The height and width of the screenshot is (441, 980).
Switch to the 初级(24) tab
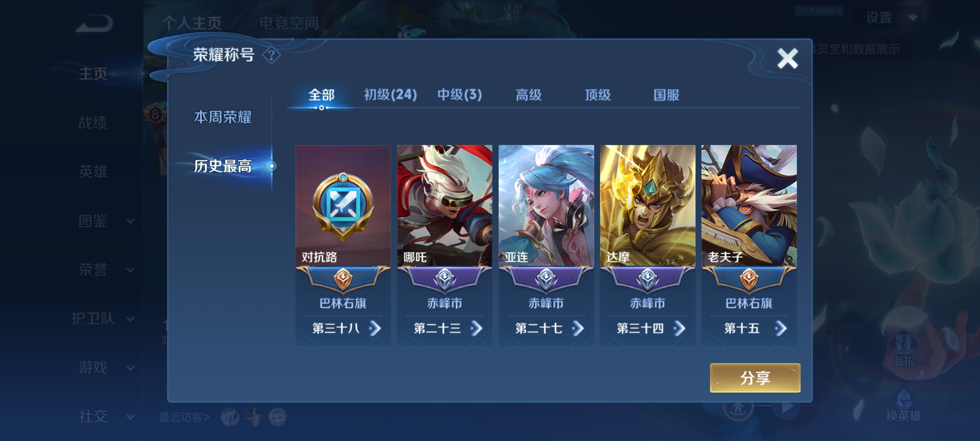click(390, 95)
